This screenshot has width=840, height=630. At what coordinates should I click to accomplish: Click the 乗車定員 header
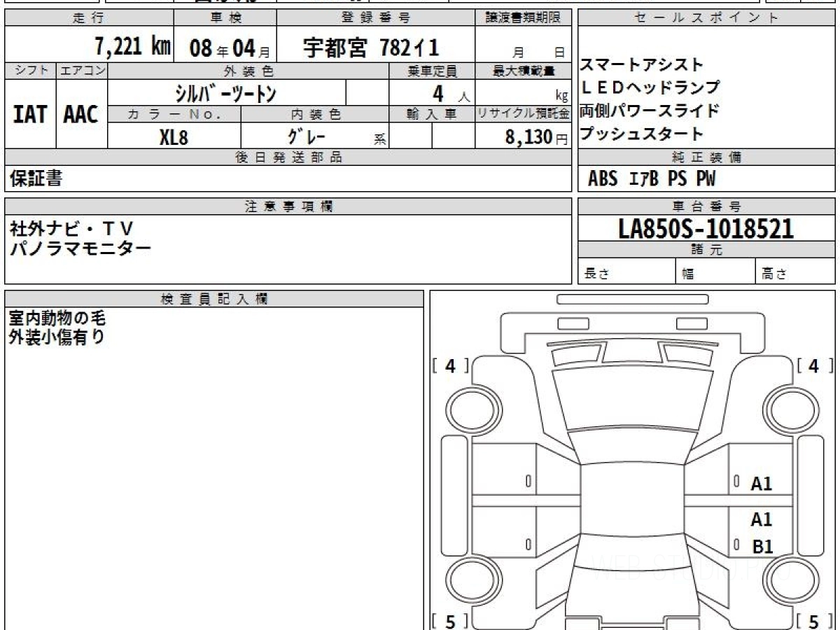tap(432, 71)
